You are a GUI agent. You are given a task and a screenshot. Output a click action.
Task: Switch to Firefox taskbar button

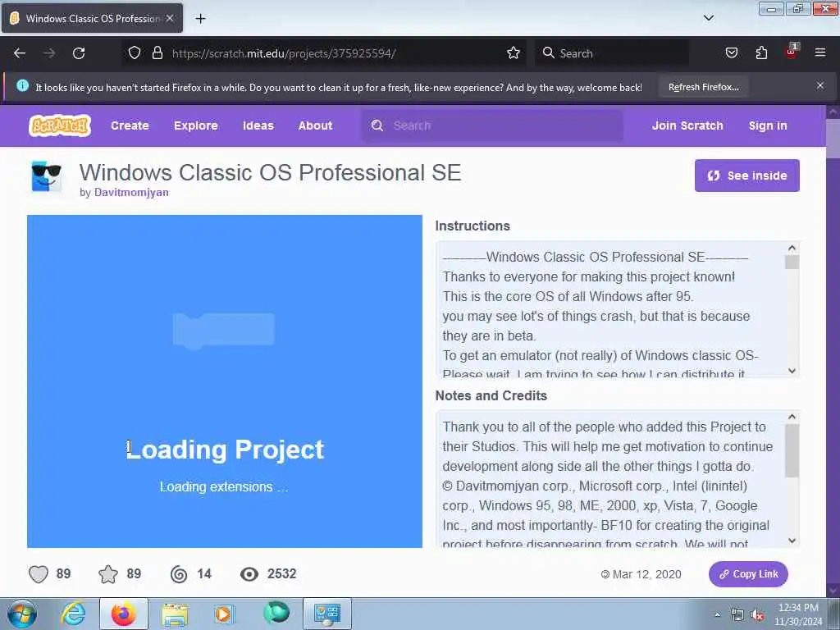pos(123,614)
